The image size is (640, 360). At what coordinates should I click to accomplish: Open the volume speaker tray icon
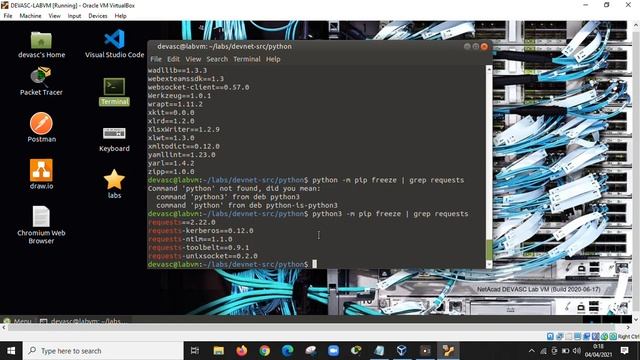click(x=577, y=351)
